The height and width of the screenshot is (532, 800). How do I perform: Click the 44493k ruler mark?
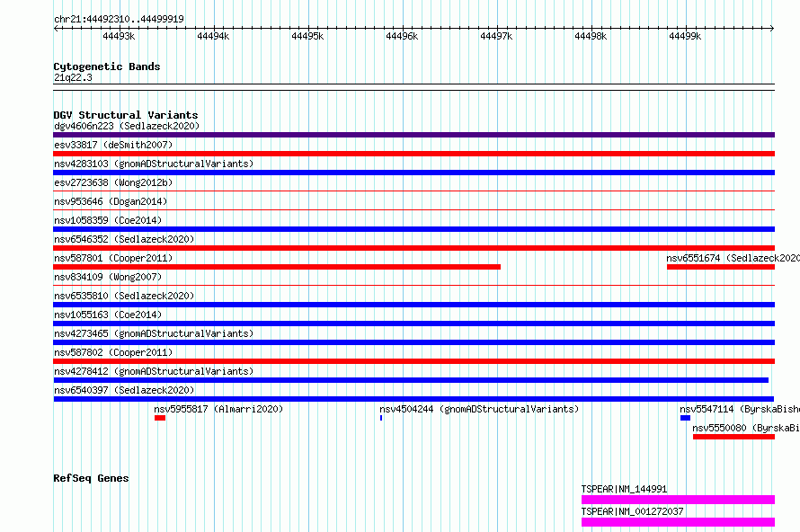pyautogui.click(x=119, y=36)
